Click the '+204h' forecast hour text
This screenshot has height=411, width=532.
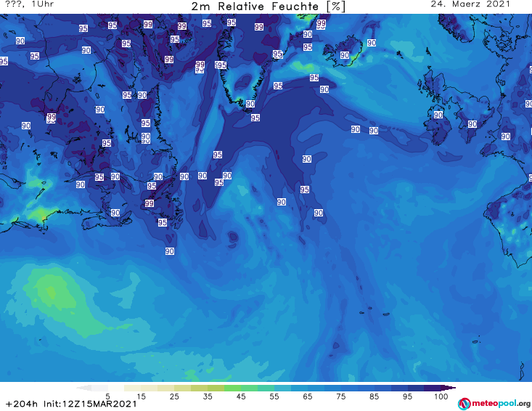tap(21, 404)
